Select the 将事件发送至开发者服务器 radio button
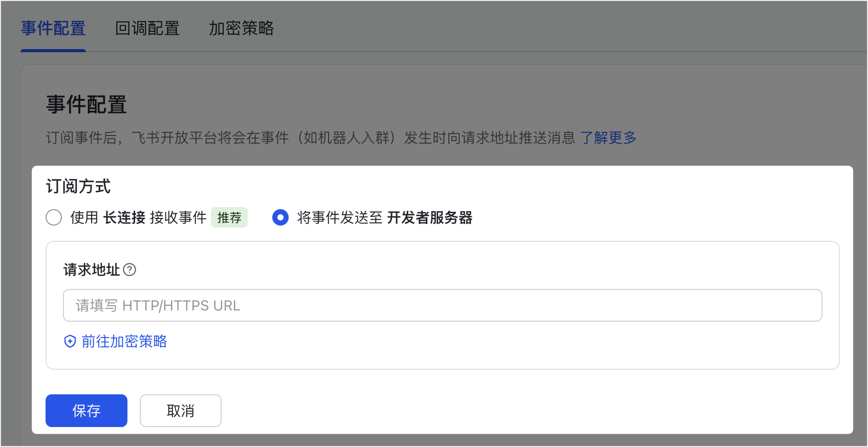Image resolution: width=868 pixels, height=447 pixels. [x=280, y=217]
